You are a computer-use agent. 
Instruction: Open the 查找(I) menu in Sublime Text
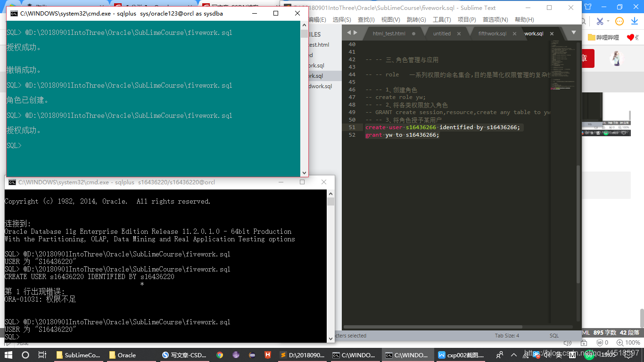366,20
